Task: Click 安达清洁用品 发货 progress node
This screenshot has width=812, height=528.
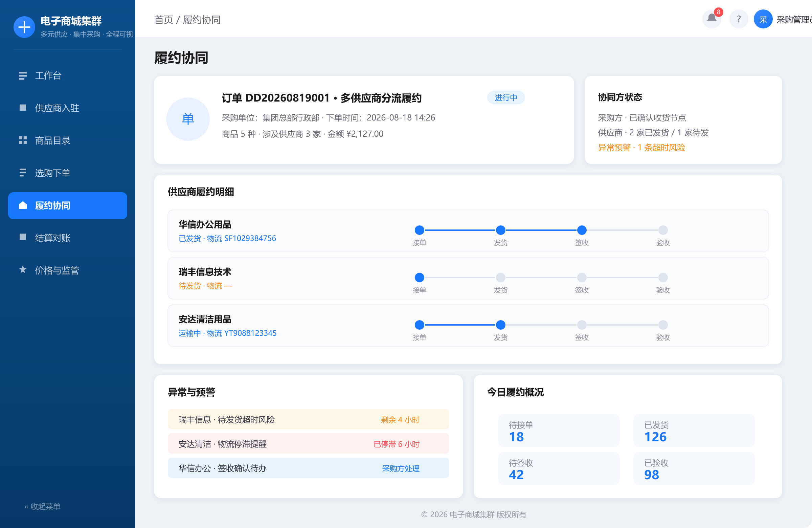Action: [x=500, y=325]
